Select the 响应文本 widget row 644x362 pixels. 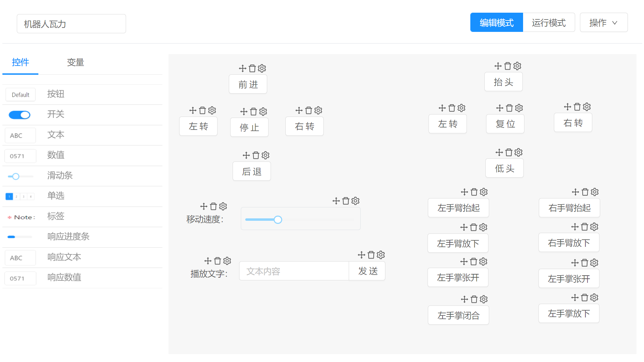[82, 257]
